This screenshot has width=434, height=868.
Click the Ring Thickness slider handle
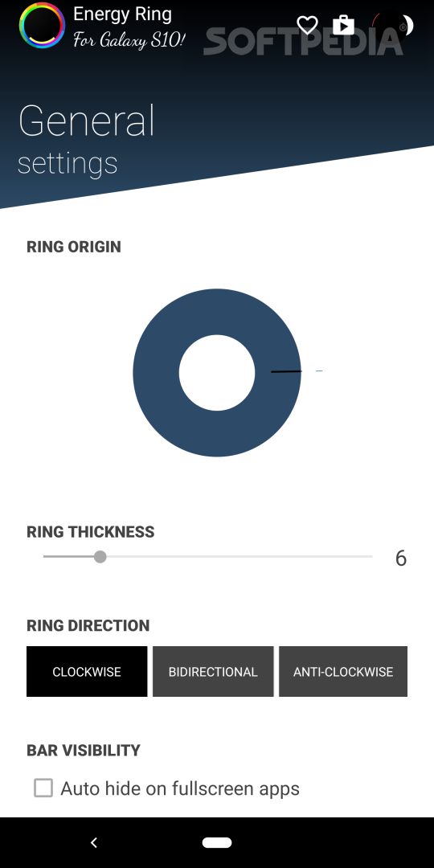[x=100, y=556]
